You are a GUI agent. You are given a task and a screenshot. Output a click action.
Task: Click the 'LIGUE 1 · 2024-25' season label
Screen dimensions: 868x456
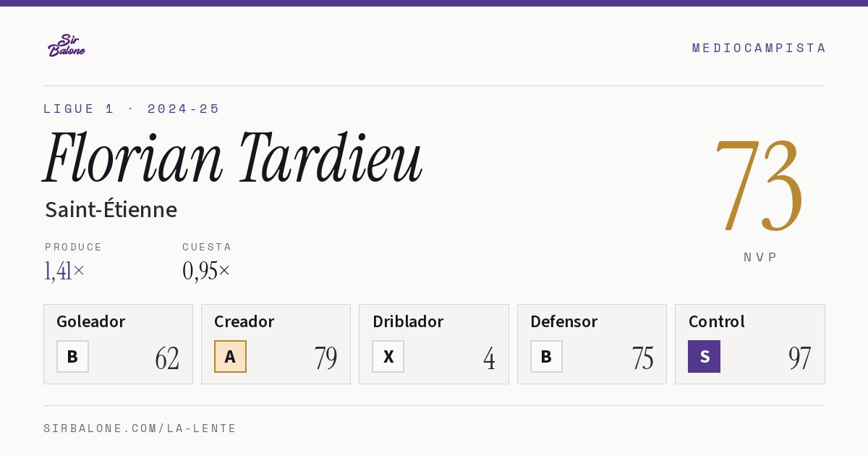click(x=132, y=109)
